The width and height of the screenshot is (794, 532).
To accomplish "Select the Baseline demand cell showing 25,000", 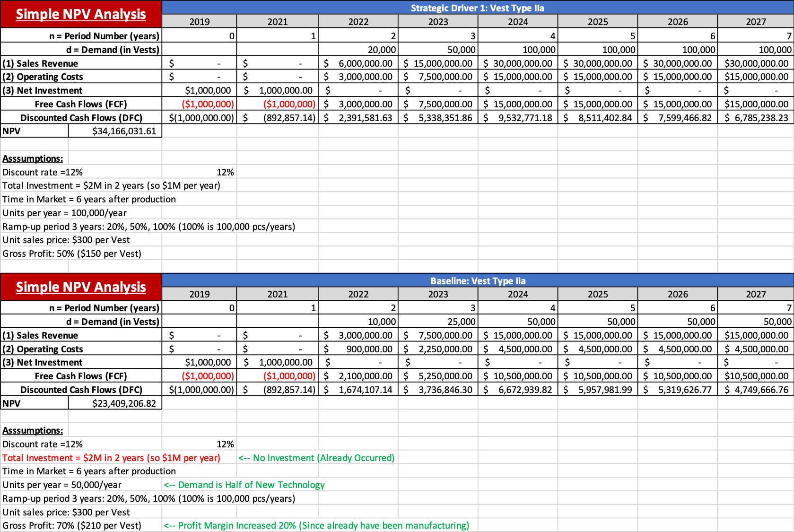I will point(438,322).
